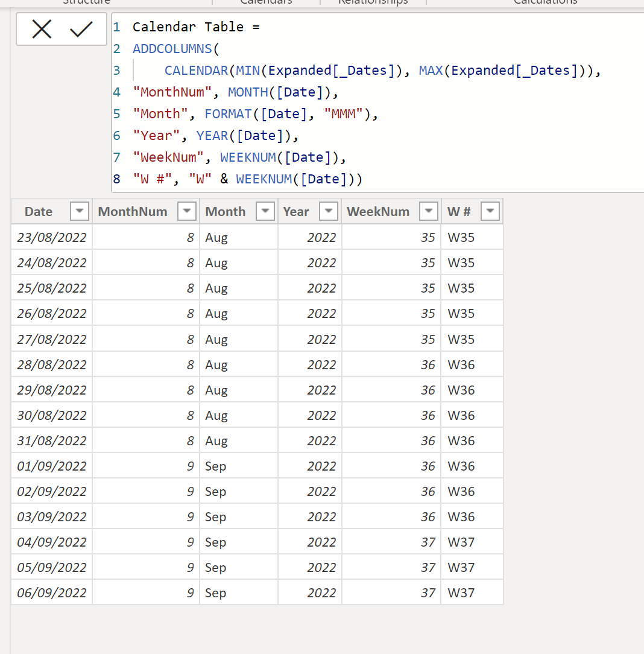Open the W # column filter dropdown
Screen dimensions: 644x654
(x=490, y=211)
